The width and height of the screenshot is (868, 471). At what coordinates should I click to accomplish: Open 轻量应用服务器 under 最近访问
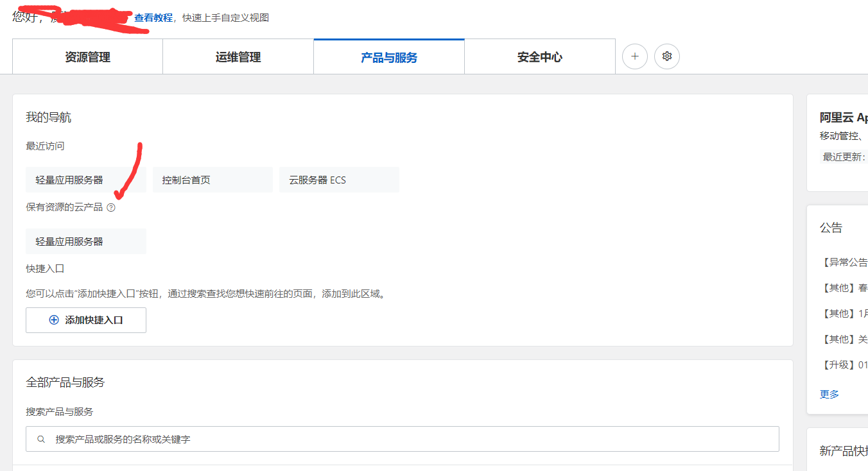click(86, 180)
